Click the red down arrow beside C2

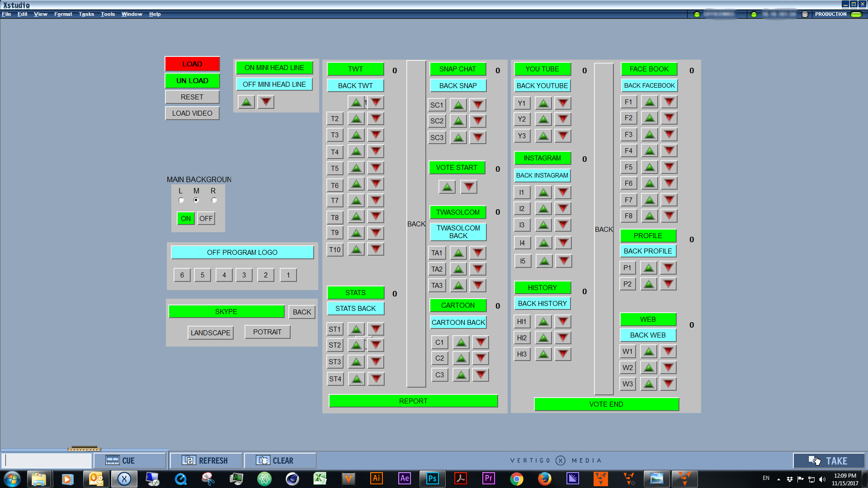tap(481, 358)
